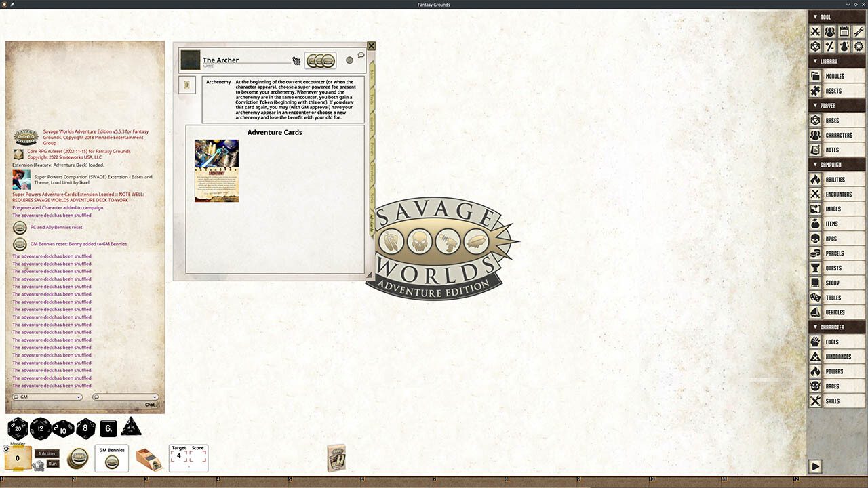This screenshot has width=868, height=488.
Task: Open the Modifiers plus/minus tool icon
Action: pos(831,46)
